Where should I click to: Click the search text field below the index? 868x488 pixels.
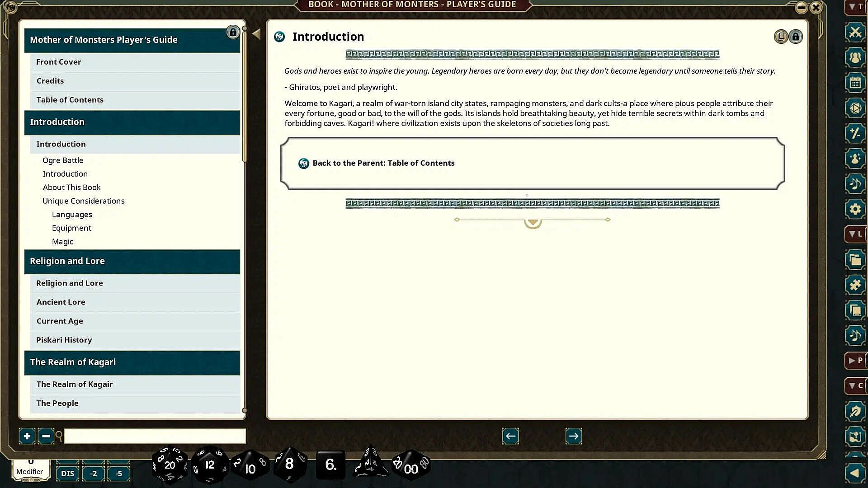pos(155,436)
